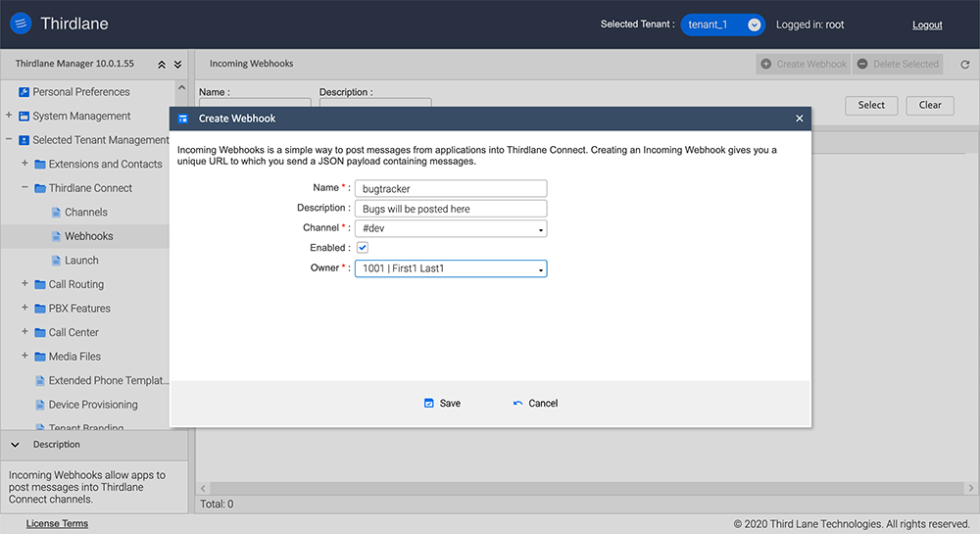The height and width of the screenshot is (534, 980).
Task: Click the webhook Name input field
Action: pyautogui.click(x=451, y=189)
